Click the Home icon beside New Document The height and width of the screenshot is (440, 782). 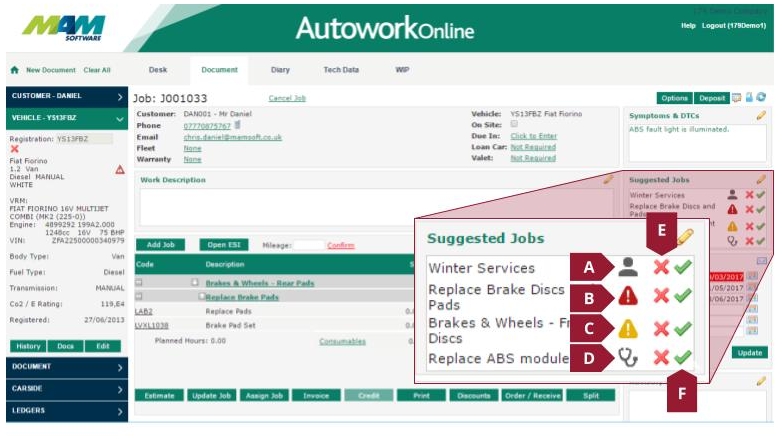[x=14, y=70]
